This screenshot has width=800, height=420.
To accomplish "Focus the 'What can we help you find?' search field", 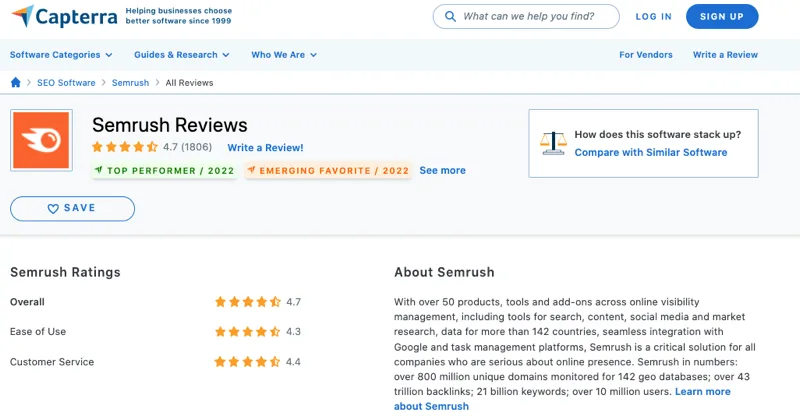I will click(535, 17).
